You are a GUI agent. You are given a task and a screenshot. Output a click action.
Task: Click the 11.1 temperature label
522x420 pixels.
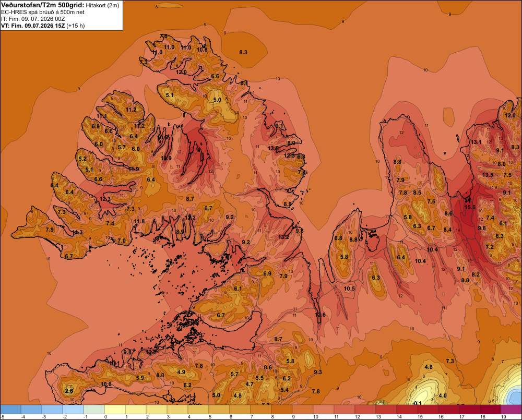[x=102, y=116]
